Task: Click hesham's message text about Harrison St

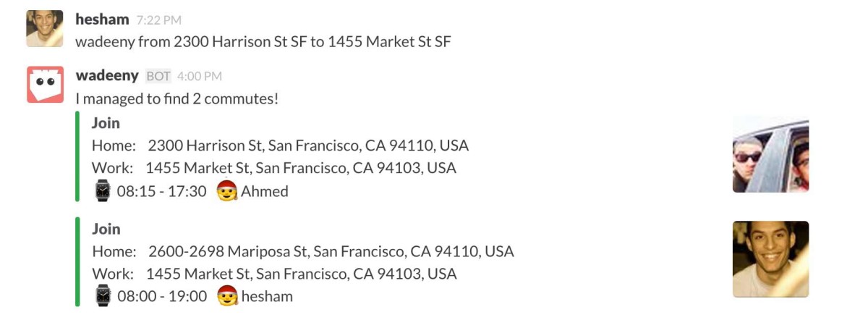Action: pyautogui.click(x=263, y=41)
